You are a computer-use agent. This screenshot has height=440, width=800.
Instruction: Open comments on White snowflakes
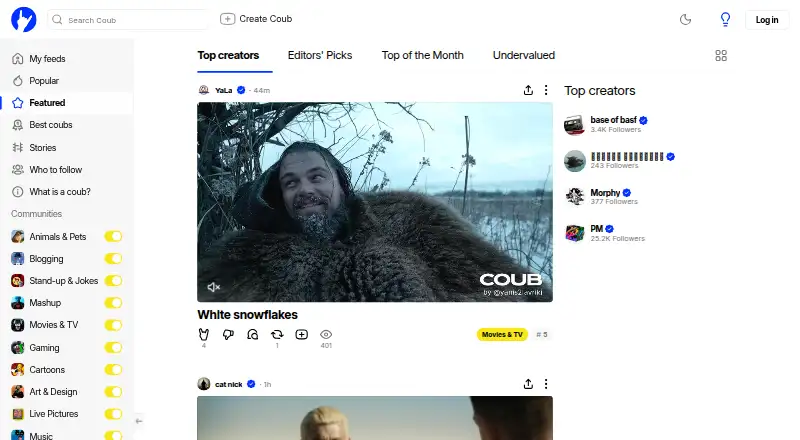point(253,334)
